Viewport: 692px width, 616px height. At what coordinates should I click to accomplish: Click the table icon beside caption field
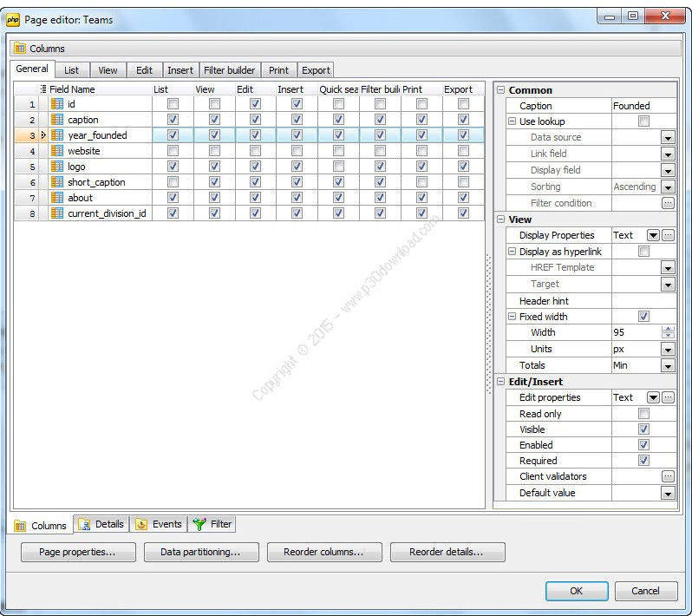point(57,120)
